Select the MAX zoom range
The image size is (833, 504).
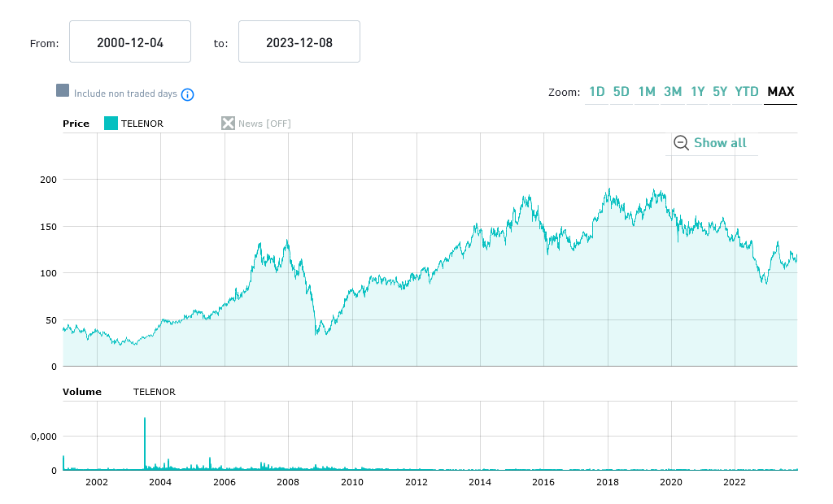tap(781, 92)
